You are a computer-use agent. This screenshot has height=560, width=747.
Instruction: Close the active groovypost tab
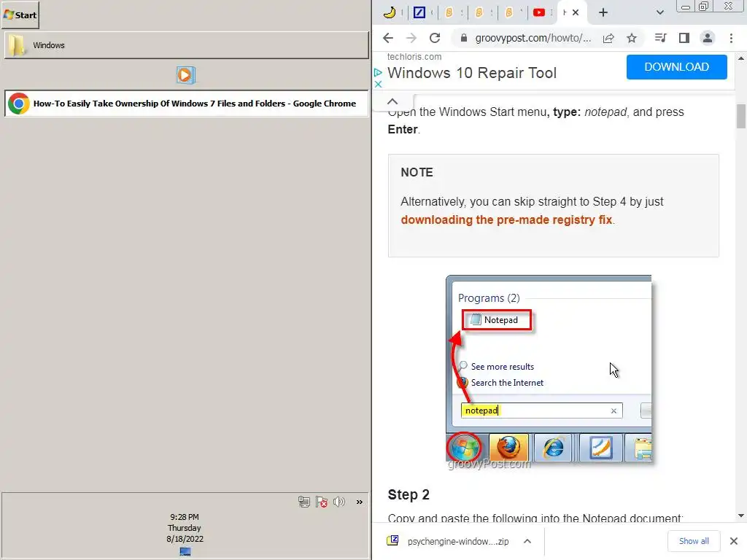coord(576,12)
